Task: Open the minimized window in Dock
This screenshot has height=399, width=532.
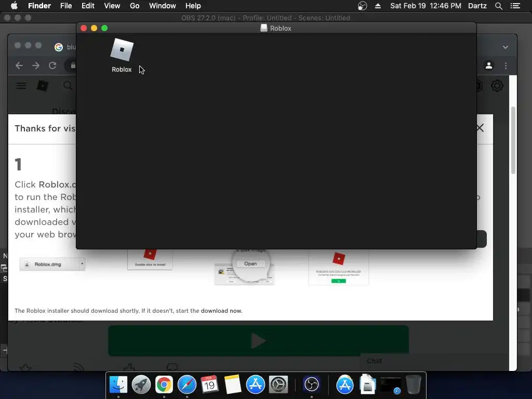Action: [391, 385]
